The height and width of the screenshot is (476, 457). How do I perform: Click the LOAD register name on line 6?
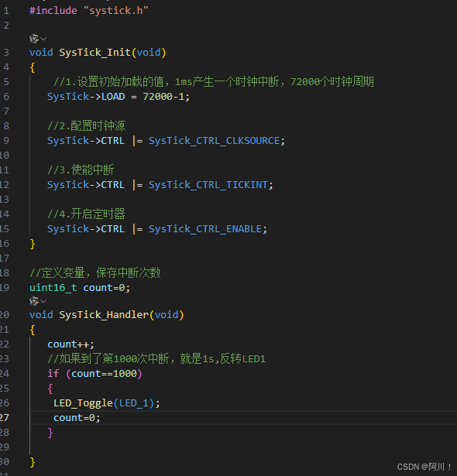pos(113,97)
